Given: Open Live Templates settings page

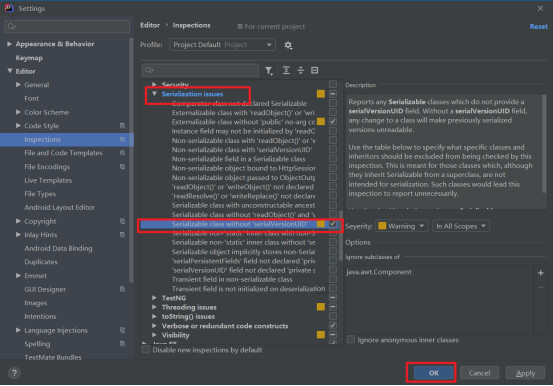Looking at the screenshot, I should 48,180.
